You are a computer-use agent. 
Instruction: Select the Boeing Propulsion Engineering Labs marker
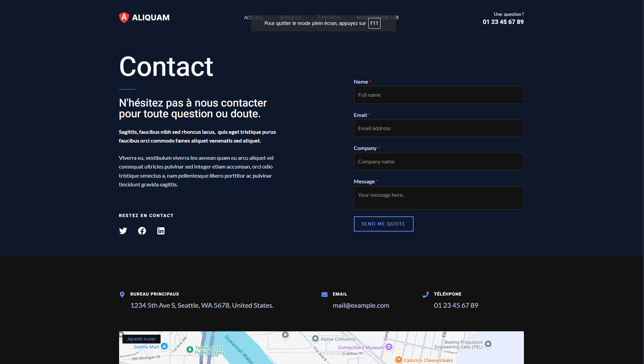[x=488, y=344]
